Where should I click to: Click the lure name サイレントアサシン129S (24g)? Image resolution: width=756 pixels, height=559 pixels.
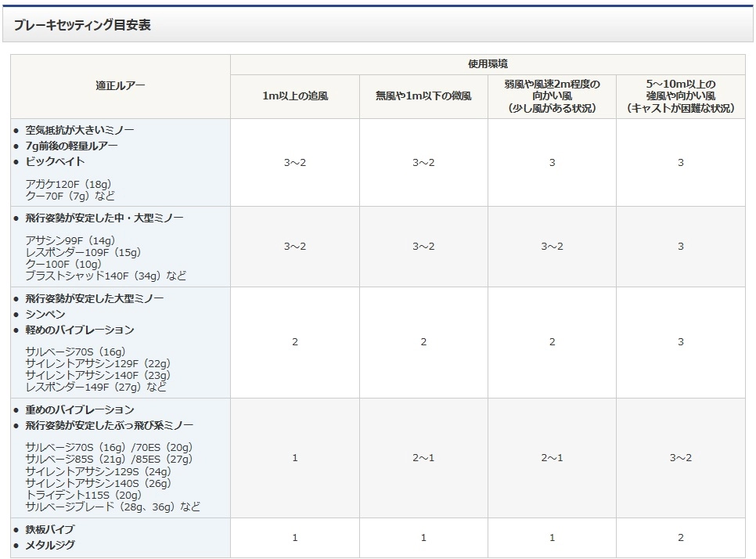(98, 471)
